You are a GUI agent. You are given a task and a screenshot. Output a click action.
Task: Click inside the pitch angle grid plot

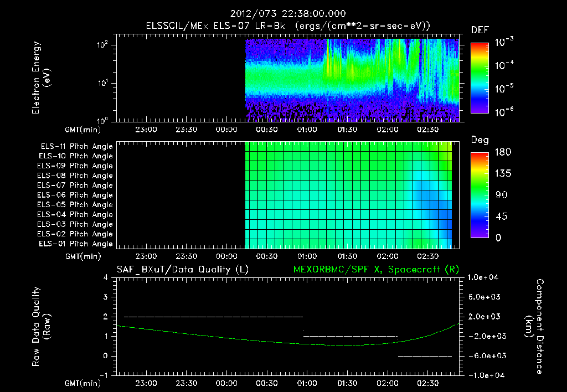pos(288,195)
